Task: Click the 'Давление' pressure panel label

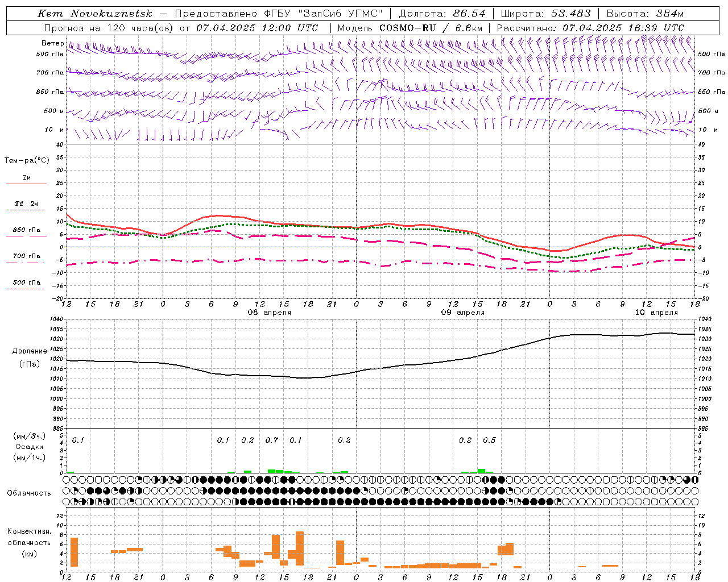Action: click(x=29, y=351)
